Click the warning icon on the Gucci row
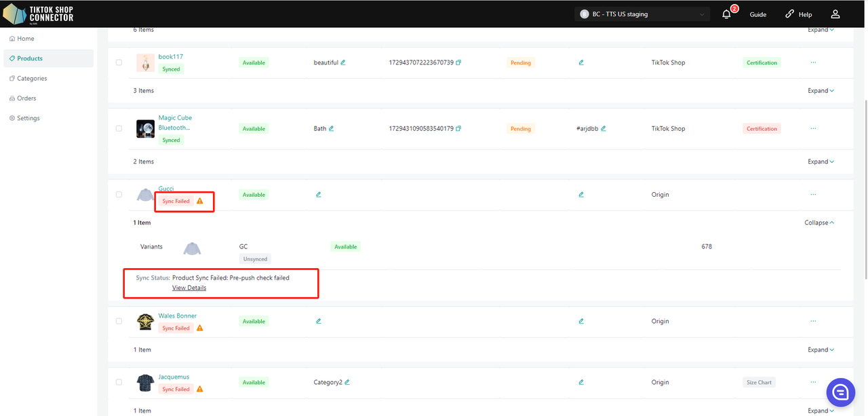Screen dimensions: 868x416 (x=199, y=201)
